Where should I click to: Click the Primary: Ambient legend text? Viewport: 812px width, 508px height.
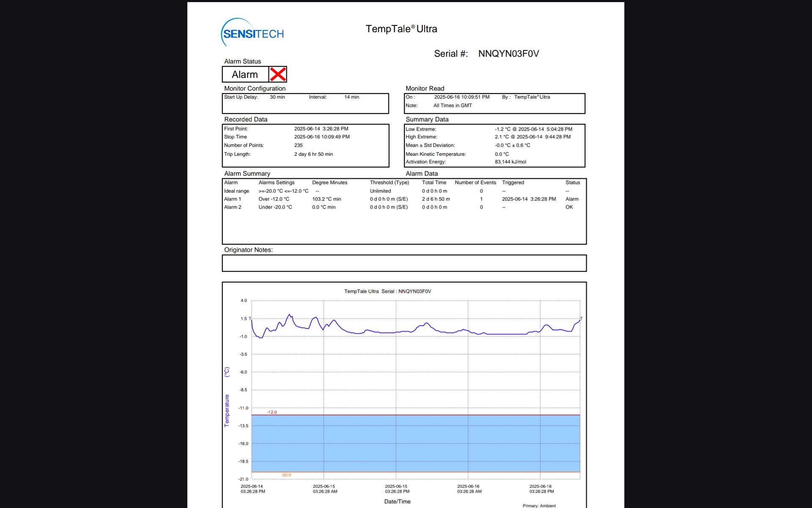point(539,505)
